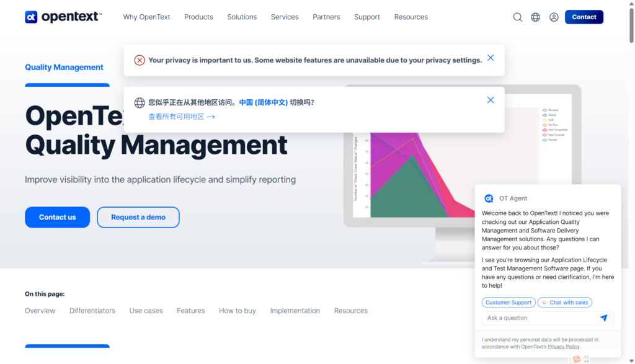Select Customer Support chat option
635x364 pixels.
point(508,303)
